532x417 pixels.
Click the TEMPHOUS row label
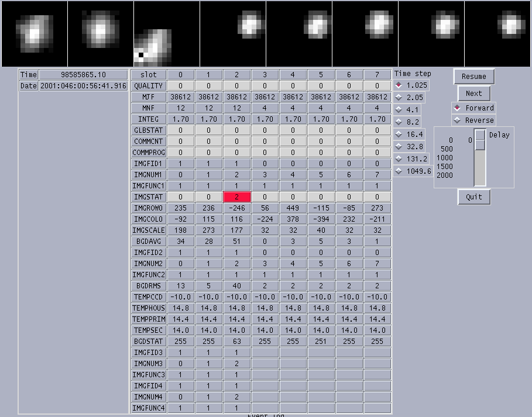pyautogui.click(x=149, y=308)
